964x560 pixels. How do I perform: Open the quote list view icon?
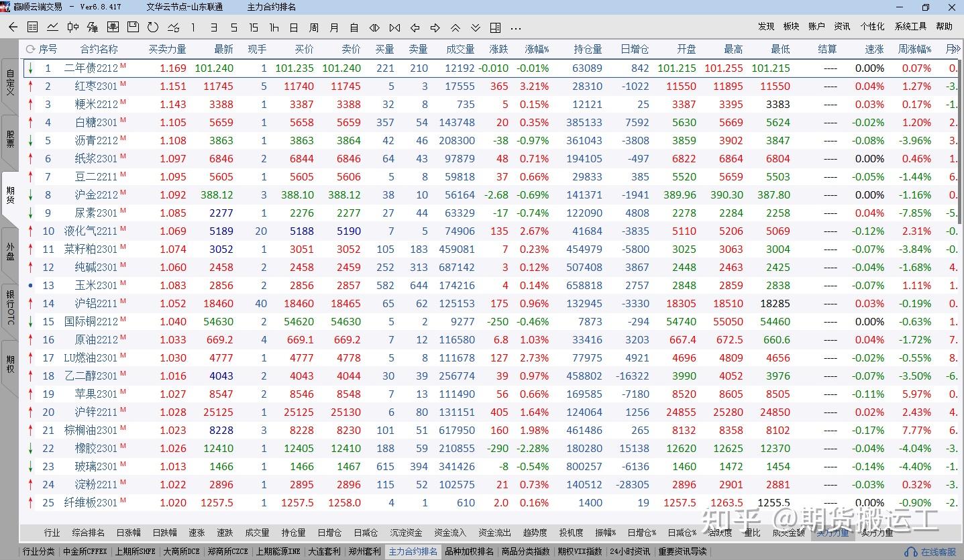tap(32, 27)
